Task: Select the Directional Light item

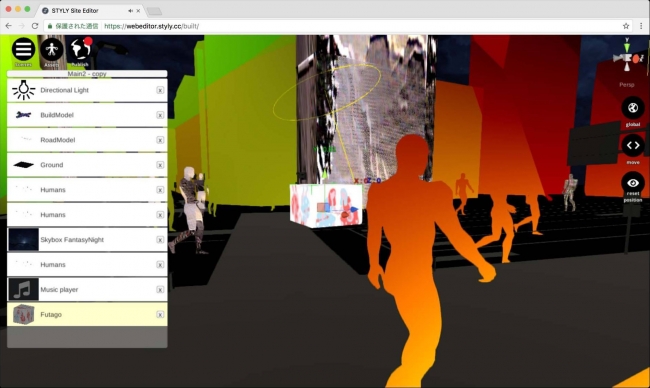Action: [87, 90]
